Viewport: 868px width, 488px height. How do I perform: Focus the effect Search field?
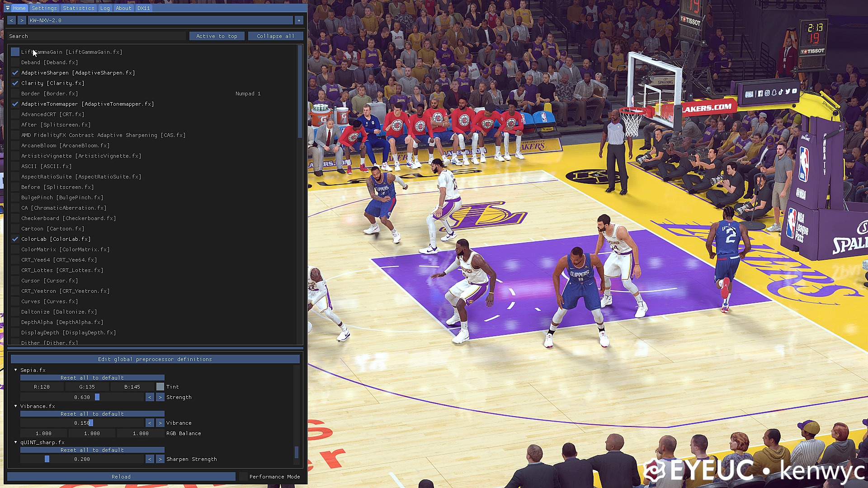(97, 36)
